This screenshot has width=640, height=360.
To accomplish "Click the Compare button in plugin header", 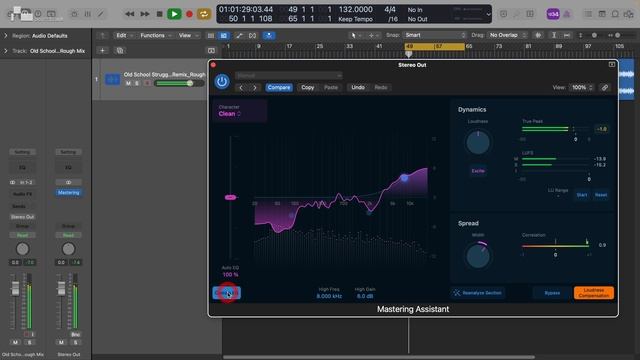I will [279, 87].
